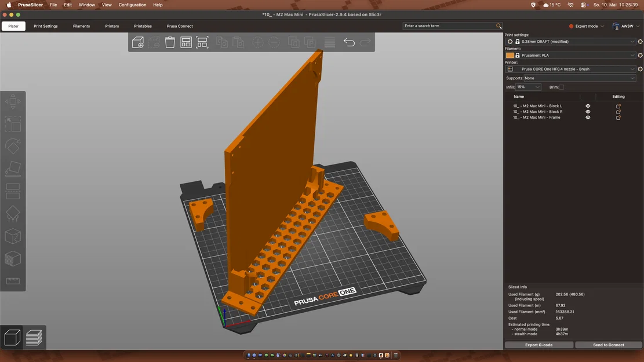Viewport: 644px width, 362px height.
Task: Click the Paste toolbar icon
Action: tap(238, 42)
